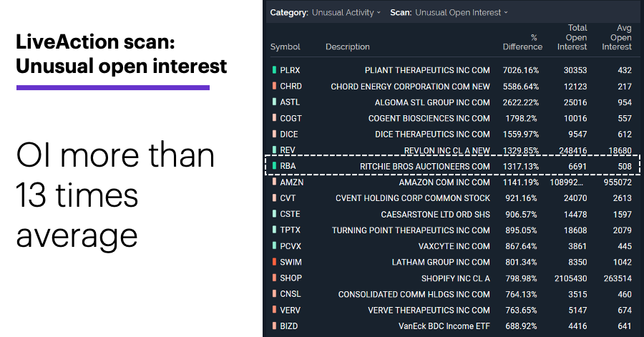Select the Revlon Inc row
Screen dimensions: 644x337
click(452, 150)
